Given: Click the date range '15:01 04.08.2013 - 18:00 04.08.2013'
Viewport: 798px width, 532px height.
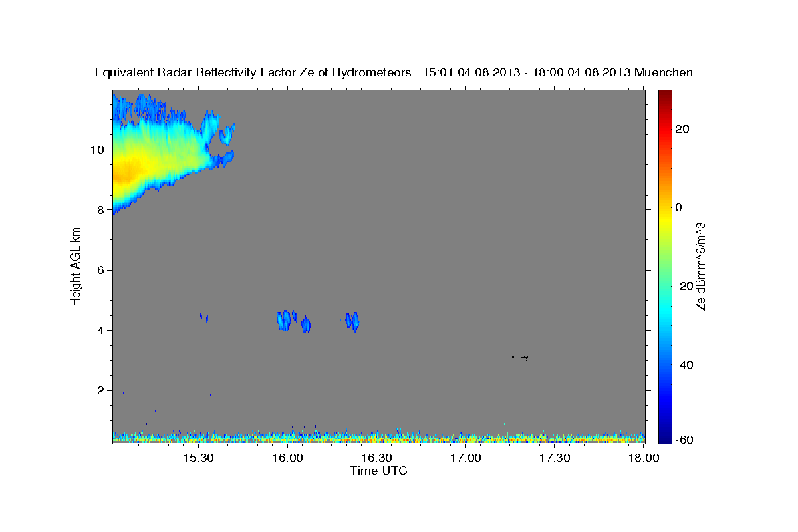Looking at the screenshot, I should click(527, 73).
